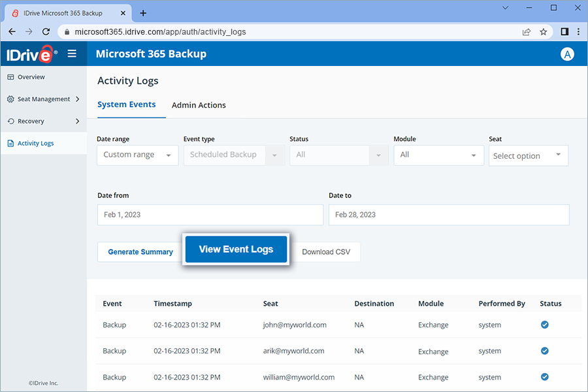Select the System Events tab
588x392 pixels.
(127, 105)
